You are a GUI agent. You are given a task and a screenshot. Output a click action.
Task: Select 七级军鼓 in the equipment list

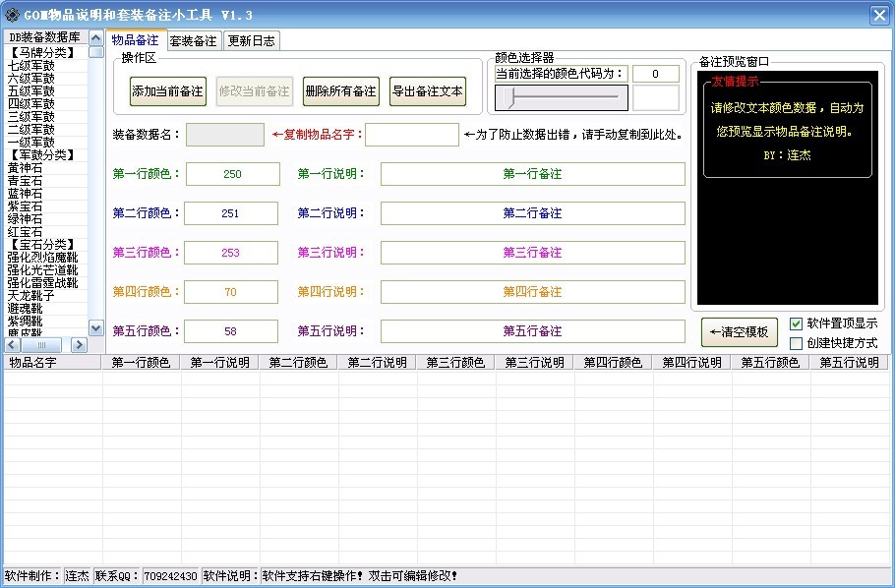pos(31,66)
